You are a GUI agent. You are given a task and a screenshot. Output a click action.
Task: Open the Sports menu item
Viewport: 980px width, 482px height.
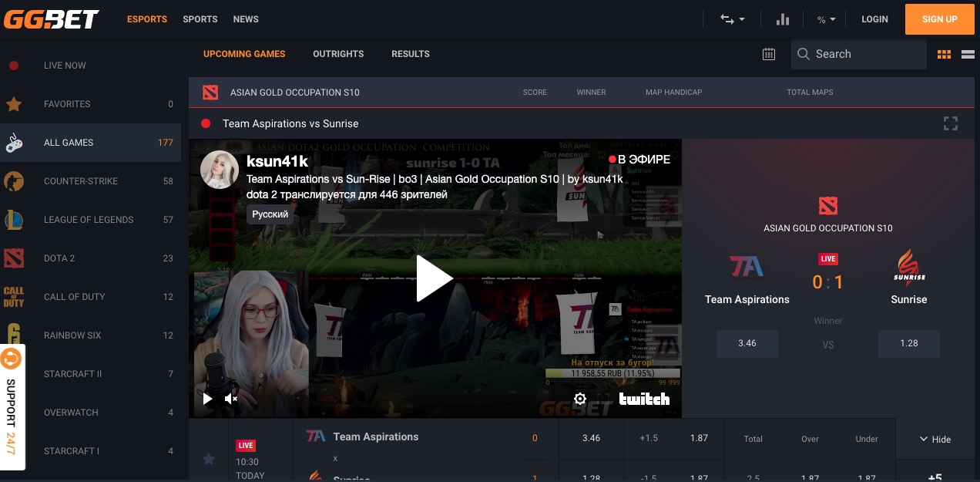(200, 19)
